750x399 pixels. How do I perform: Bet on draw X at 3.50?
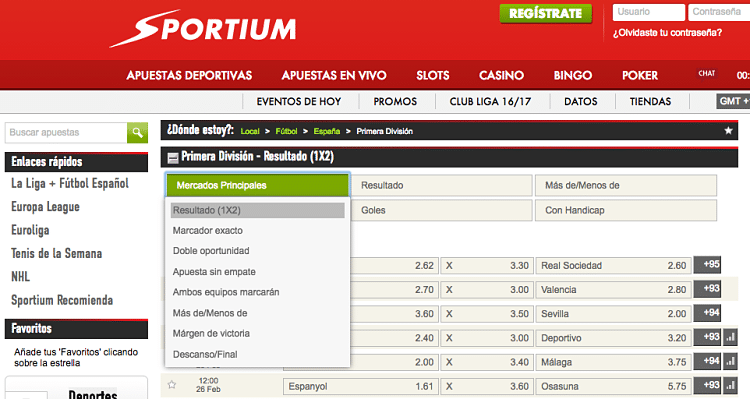click(x=486, y=314)
